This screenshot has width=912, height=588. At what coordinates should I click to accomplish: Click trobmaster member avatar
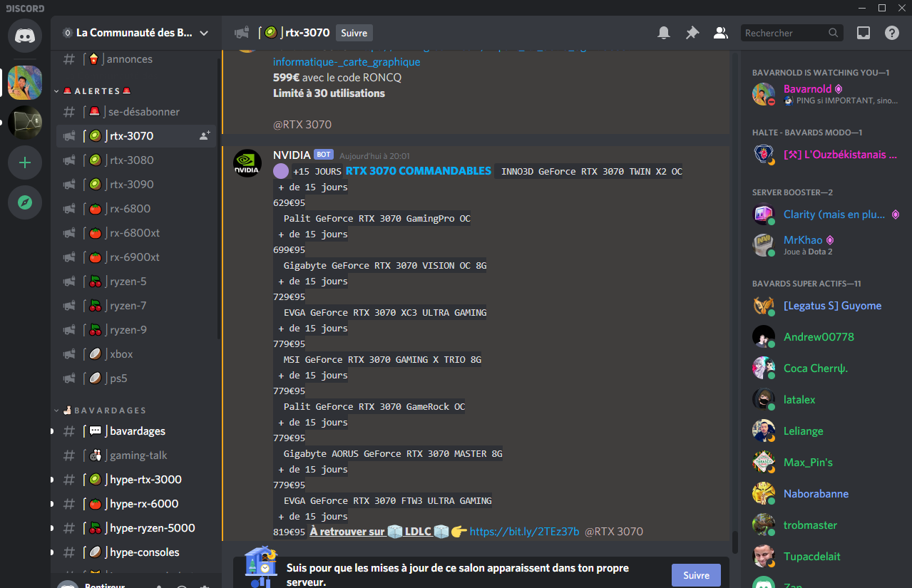(764, 525)
